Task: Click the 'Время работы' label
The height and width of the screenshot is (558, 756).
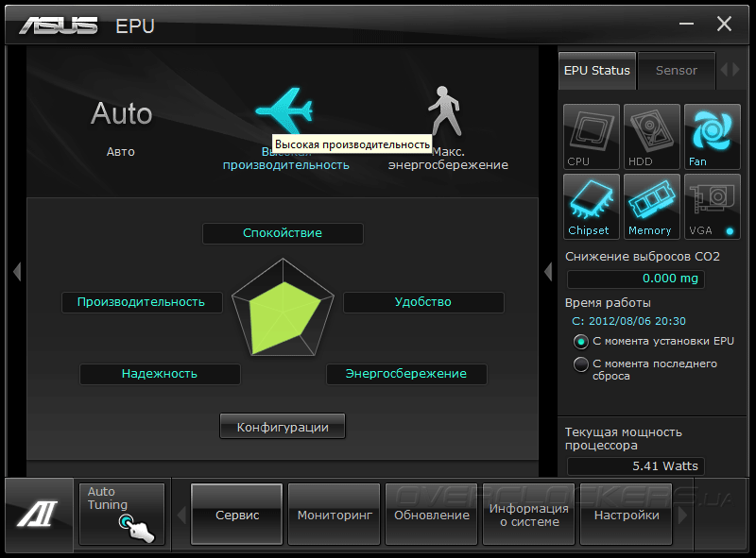Action: [x=608, y=303]
